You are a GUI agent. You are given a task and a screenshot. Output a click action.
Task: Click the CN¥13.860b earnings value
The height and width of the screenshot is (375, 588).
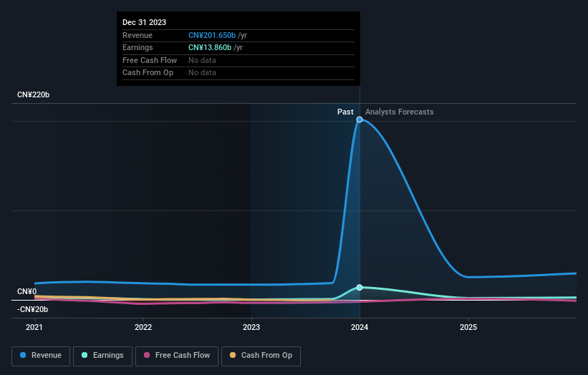210,47
